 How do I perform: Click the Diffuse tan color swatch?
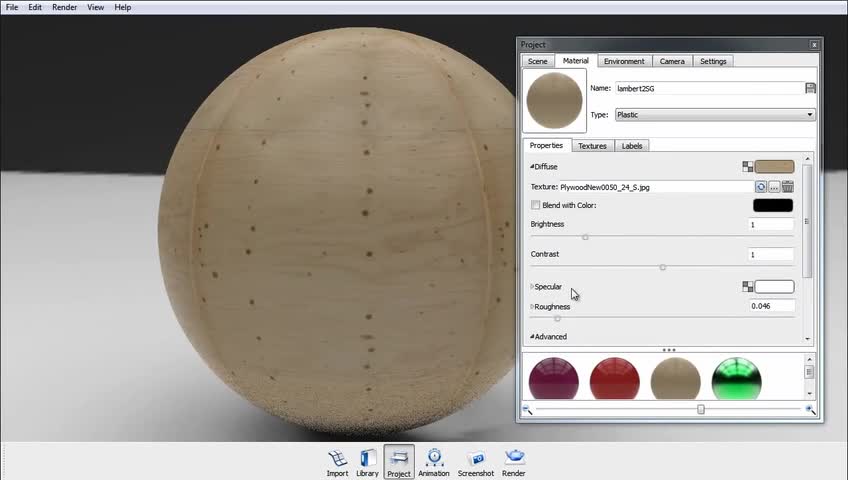[774, 166]
